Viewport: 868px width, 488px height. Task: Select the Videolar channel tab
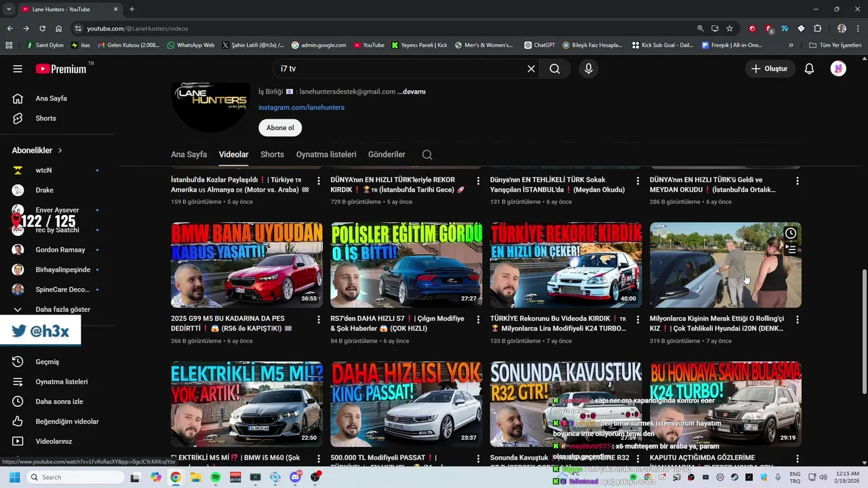233,155
